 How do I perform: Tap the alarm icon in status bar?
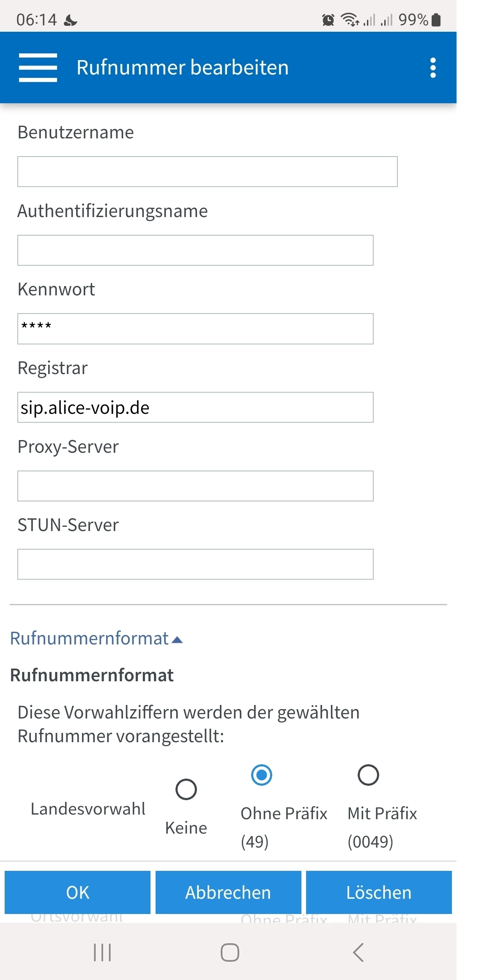click(328, 20)
